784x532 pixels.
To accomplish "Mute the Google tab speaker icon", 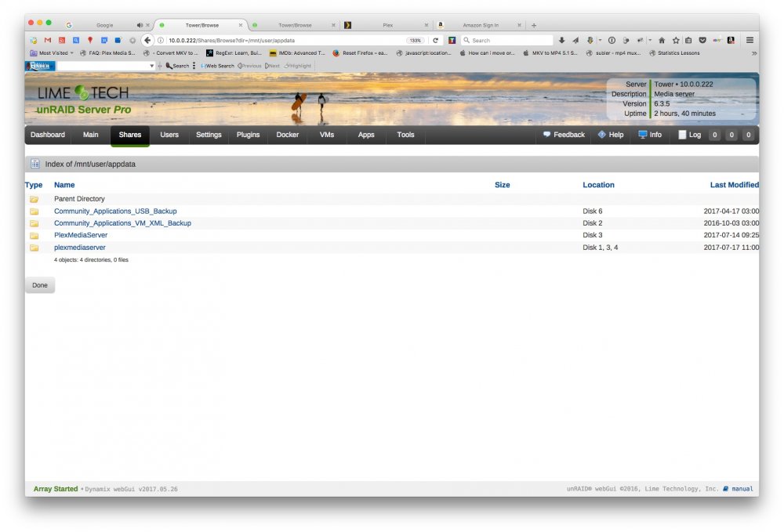I will tap(140, 25).
